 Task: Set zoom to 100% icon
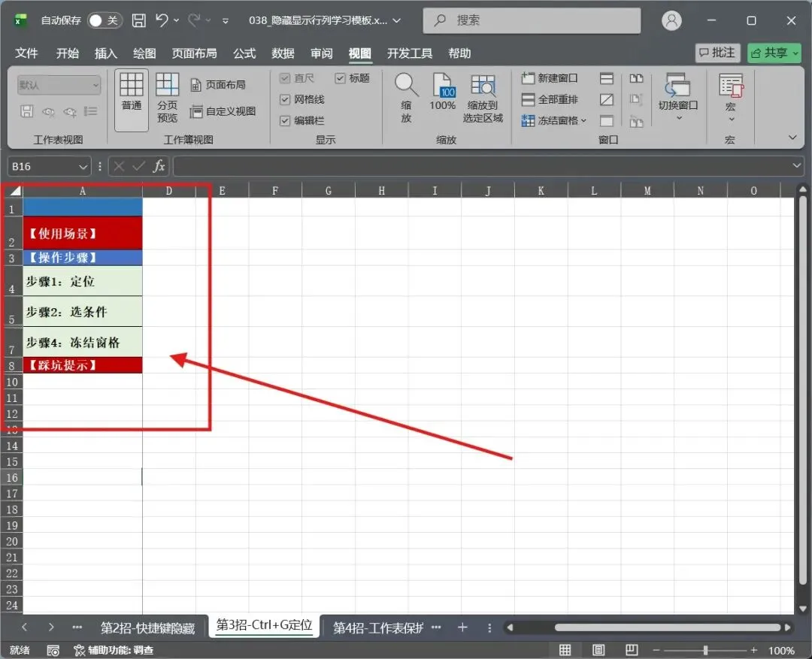pyautogui.click(x=442, y=92)
